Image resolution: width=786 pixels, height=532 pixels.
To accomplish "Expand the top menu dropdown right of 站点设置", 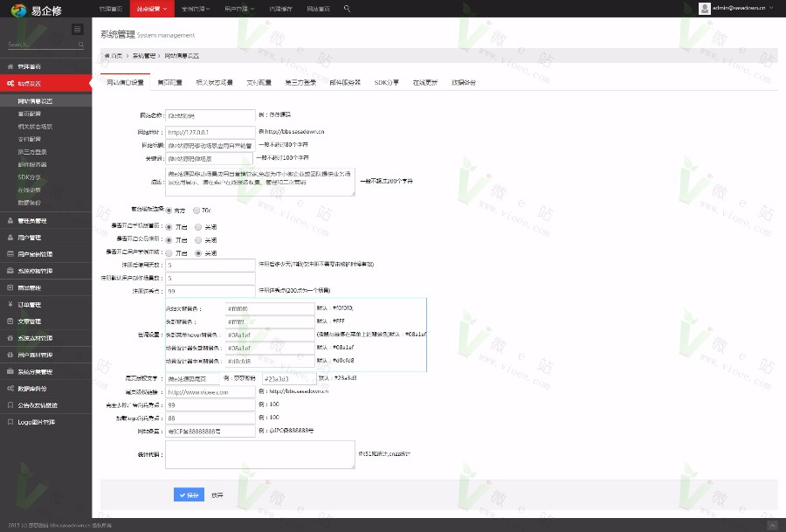I will (x=196, y=9).
